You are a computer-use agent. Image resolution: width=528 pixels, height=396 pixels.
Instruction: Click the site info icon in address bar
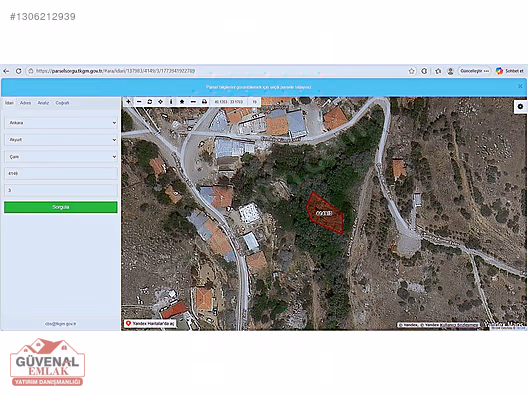[31, 71]
